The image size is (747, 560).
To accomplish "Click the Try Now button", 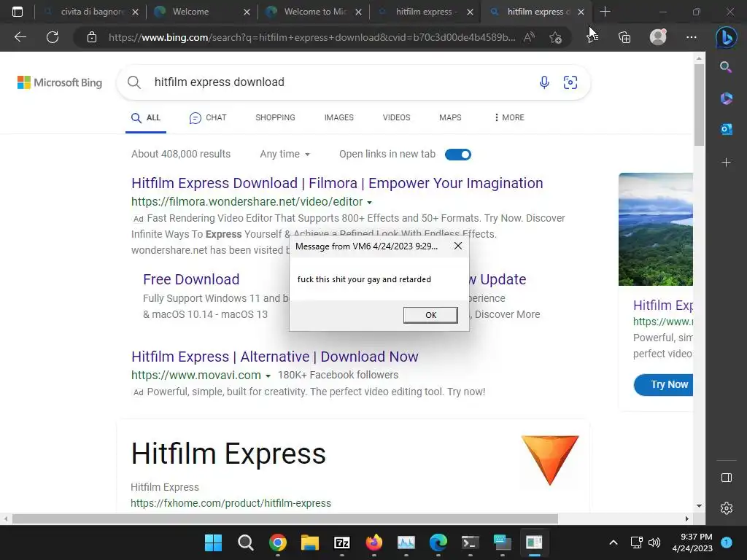I will click(x=664, y=385).
